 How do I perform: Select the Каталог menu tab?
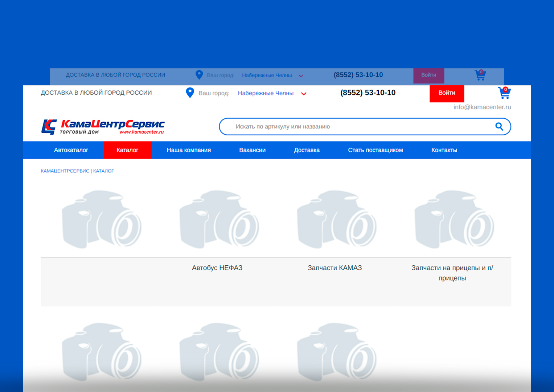pyautogui.click(x=127, y=150)
